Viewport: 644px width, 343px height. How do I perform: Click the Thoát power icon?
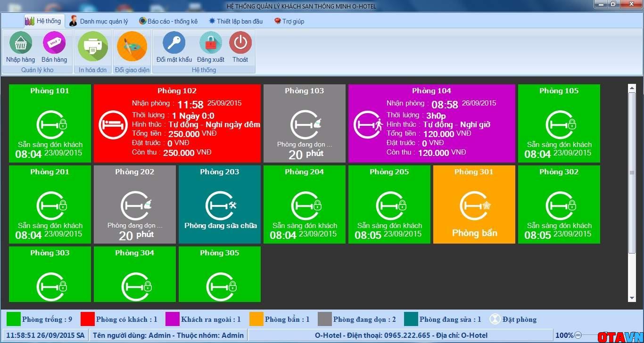[240, 43]
